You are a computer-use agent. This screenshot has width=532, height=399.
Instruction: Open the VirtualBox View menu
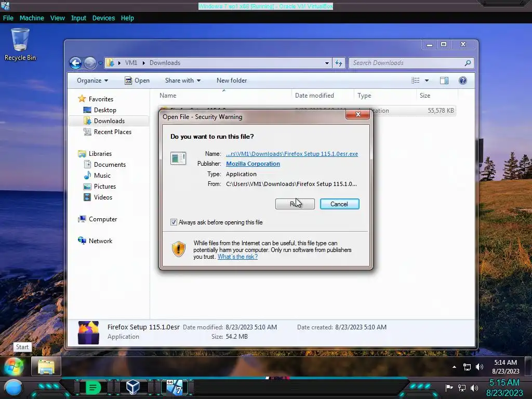(x=57, y=18)
